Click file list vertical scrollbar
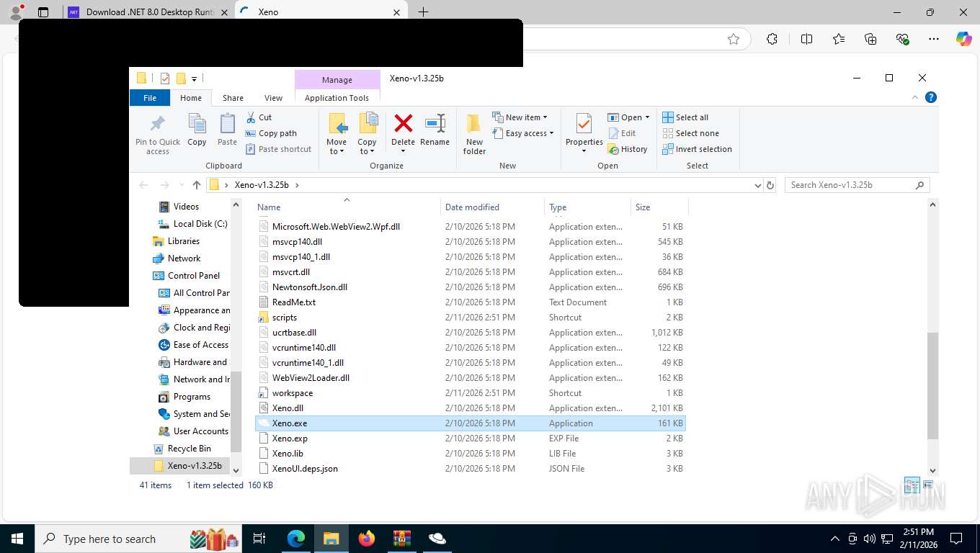980x553 pixels. pos(933,385)
